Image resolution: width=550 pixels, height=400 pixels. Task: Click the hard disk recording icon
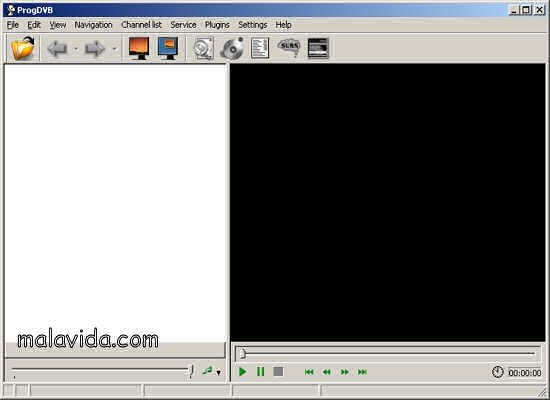click(x=203, y=48)
